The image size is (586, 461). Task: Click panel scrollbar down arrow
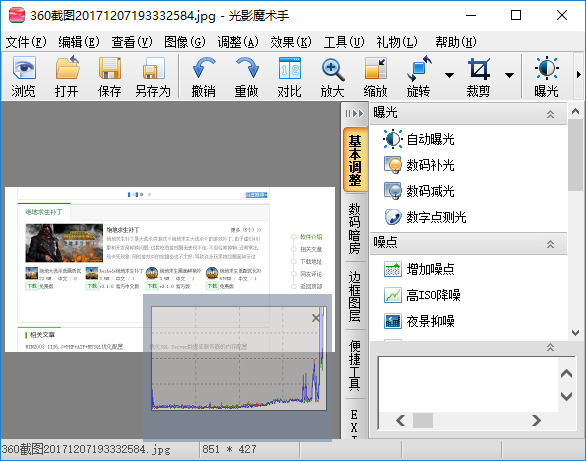pyautogui.click(x=576, y=332)
